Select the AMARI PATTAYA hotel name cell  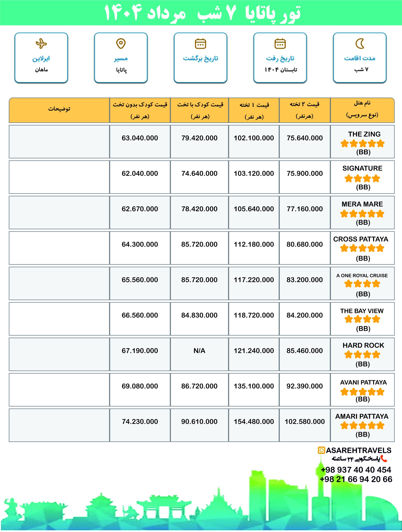coord(362,425)
